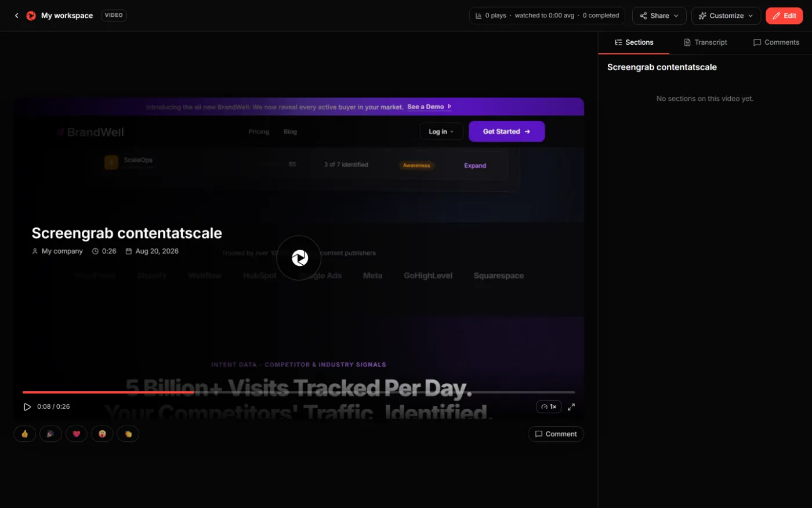The height and width of the screenshot is (508, 812).
Task: Click the red Edit button
Action: tap(784, 16)
